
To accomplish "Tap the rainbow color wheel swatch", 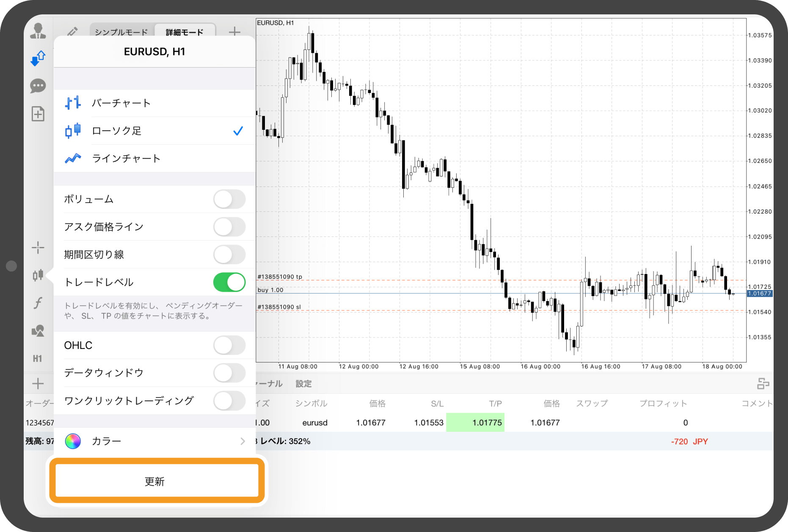I will pos(73,441).
